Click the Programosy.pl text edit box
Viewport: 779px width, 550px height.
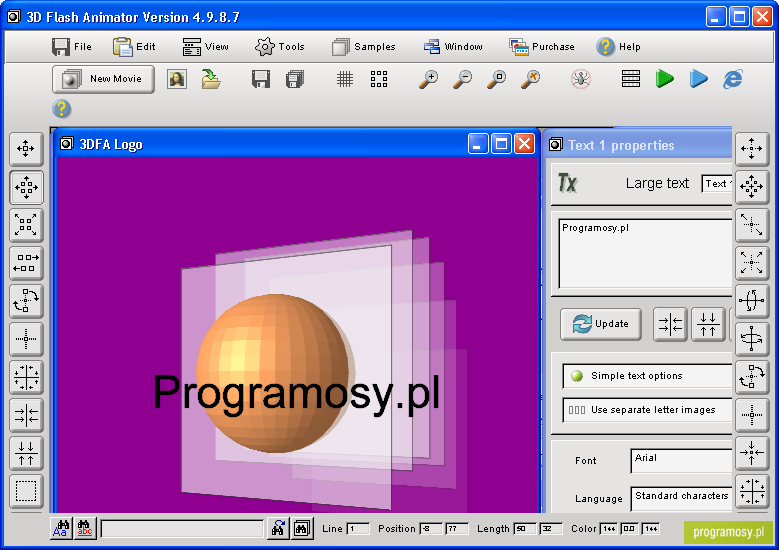[645, 253]
